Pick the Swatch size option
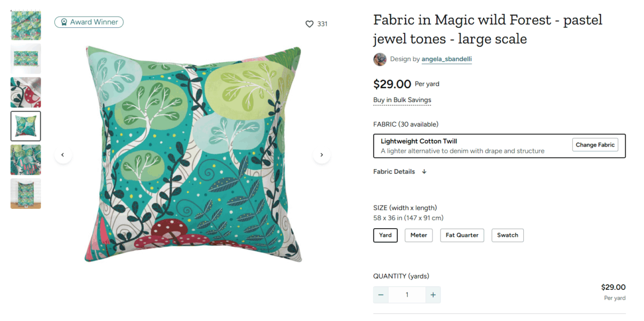The width and height of the screenshot is (644, 321). tap(508, 235)
